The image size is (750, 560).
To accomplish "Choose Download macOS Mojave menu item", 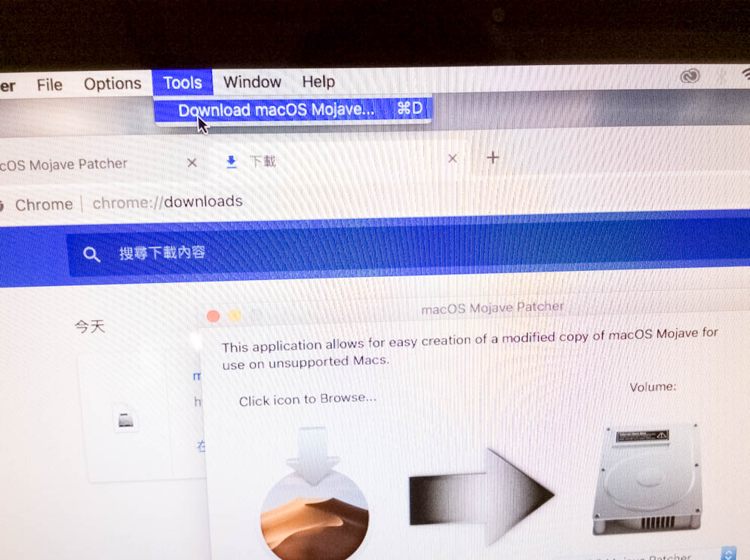I will point(293,109).
